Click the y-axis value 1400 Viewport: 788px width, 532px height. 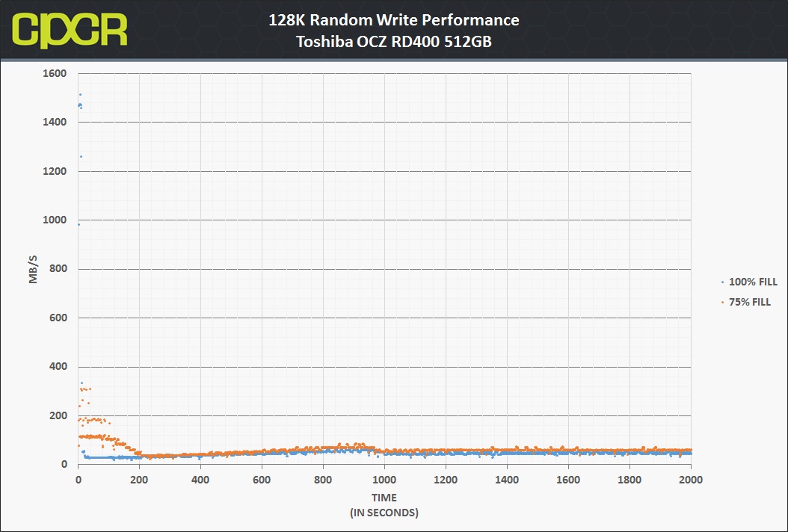point(55,122)
